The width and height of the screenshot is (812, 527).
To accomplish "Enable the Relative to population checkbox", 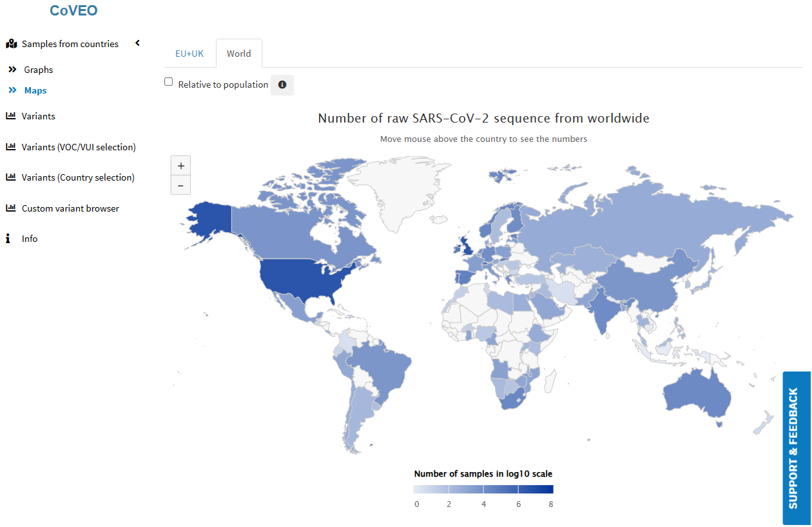I will click(x=169, y=82).
